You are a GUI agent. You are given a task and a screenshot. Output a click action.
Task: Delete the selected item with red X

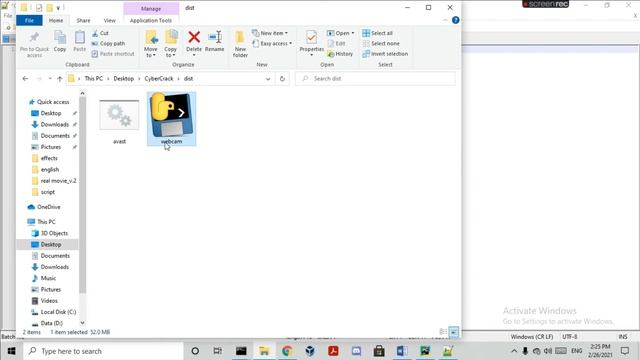[194, 41]
